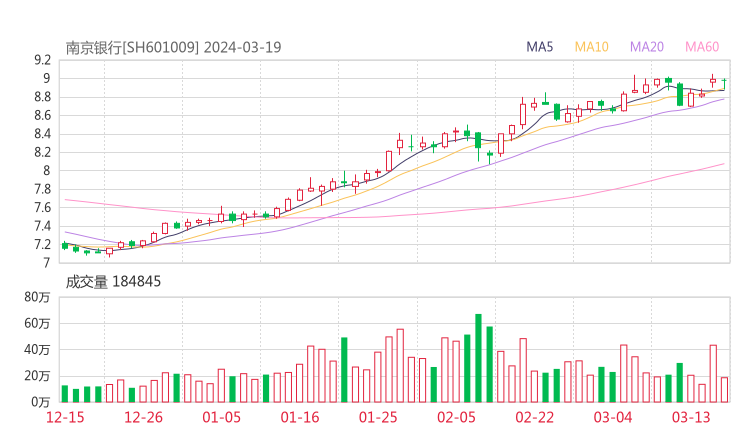Click the 9.2 price axis label
The image size is (740, 440).
(x=42, y=60)
